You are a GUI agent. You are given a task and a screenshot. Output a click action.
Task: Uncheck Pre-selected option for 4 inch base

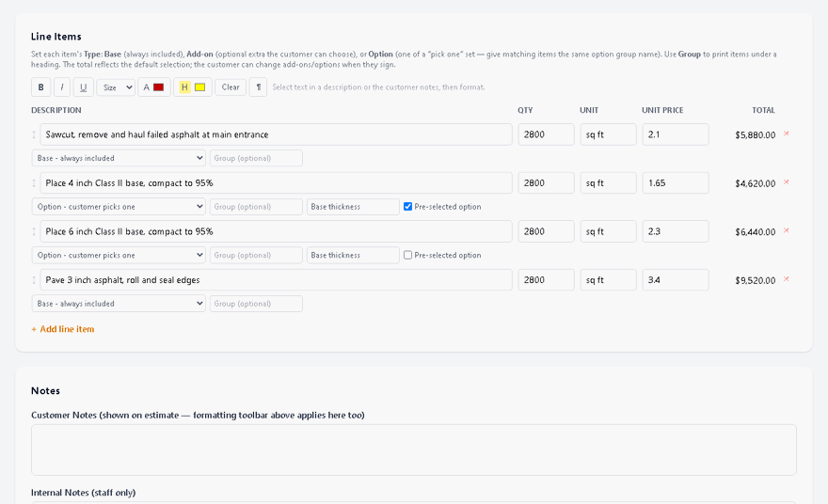(407, 206)
